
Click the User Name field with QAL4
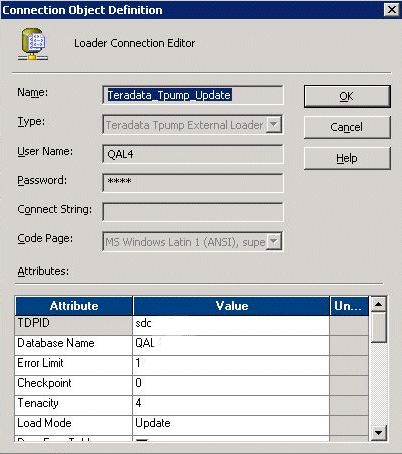(193, 154)
